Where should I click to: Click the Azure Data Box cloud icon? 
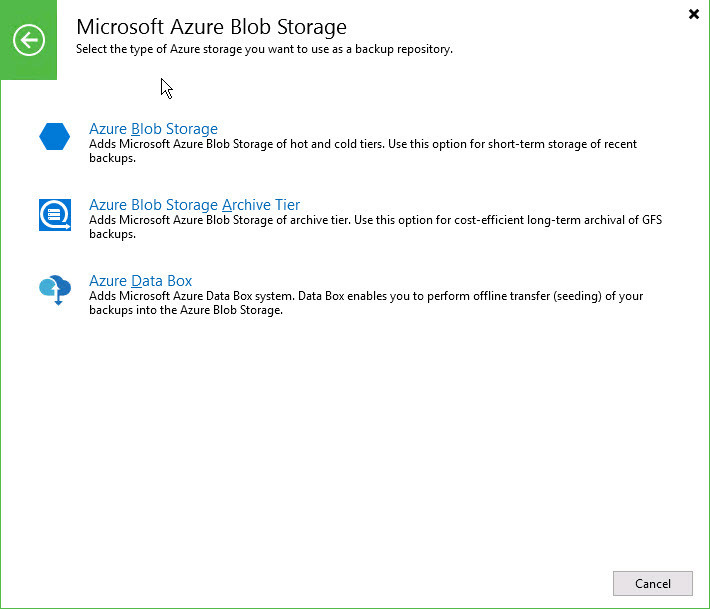click(x=55, y=290)
